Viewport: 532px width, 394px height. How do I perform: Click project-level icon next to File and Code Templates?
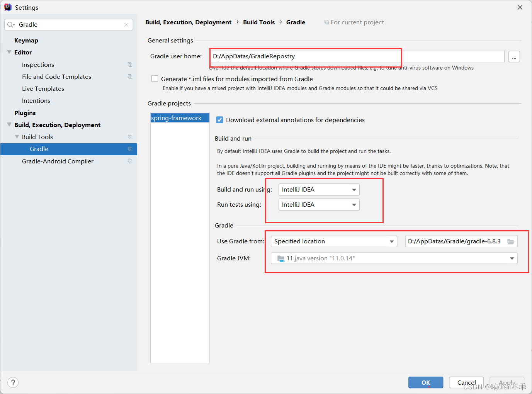click(130, 76)
